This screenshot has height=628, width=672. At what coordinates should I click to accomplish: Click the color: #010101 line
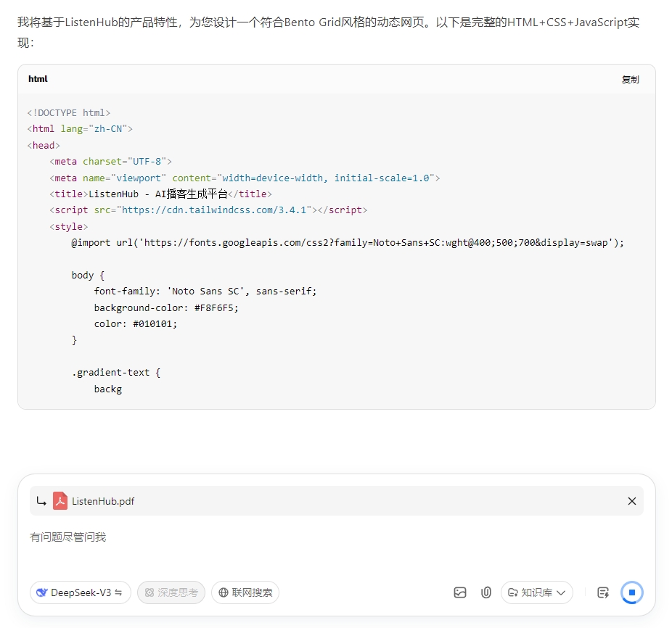pos(136,324)
